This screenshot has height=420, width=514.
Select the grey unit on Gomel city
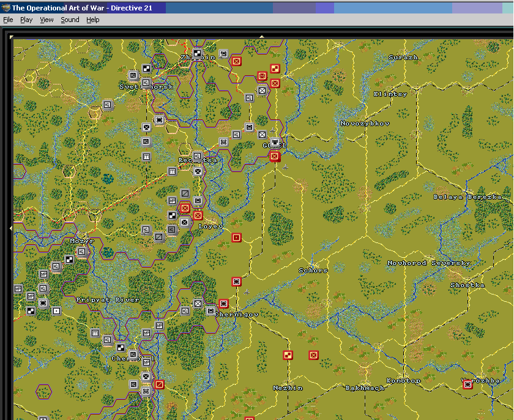pos(276,142)
